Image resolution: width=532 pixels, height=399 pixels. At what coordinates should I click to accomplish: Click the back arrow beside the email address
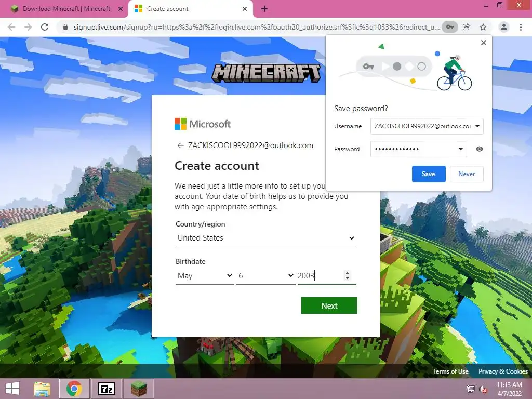click(180, 145)
